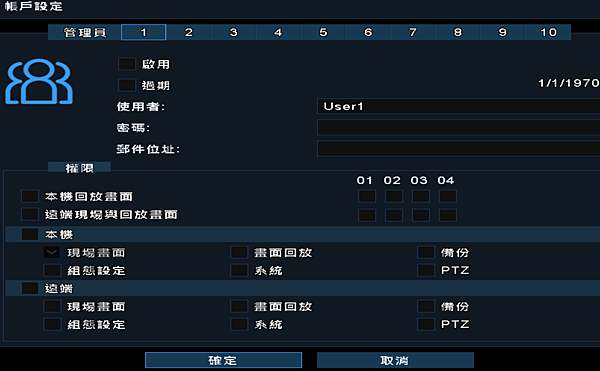Check the 本機回放畫面 checkbox
Viewport: 600px width, 371px height.
(x=30, y=196)
